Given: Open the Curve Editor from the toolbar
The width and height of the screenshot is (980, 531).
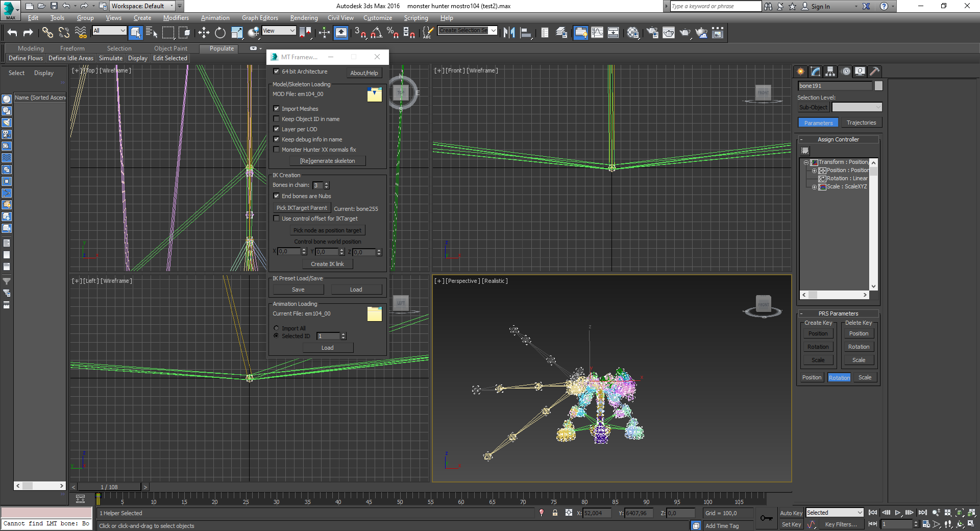Looking at the screenshot, I should click(x=597, y=32).
